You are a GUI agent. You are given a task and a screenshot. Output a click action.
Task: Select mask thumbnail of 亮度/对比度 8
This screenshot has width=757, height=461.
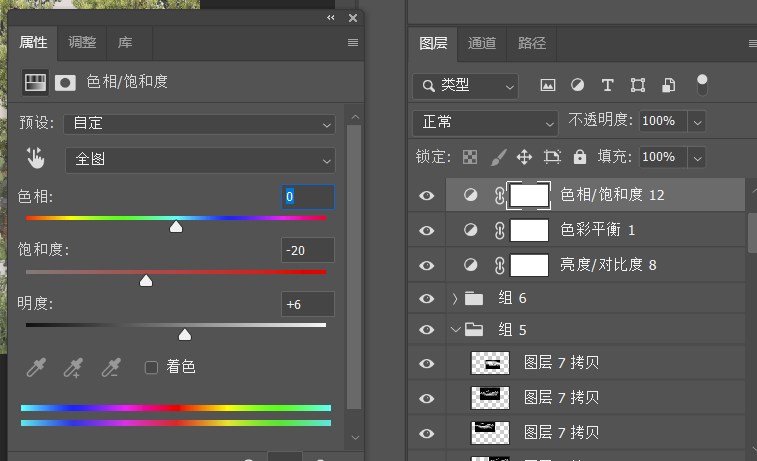529,265
